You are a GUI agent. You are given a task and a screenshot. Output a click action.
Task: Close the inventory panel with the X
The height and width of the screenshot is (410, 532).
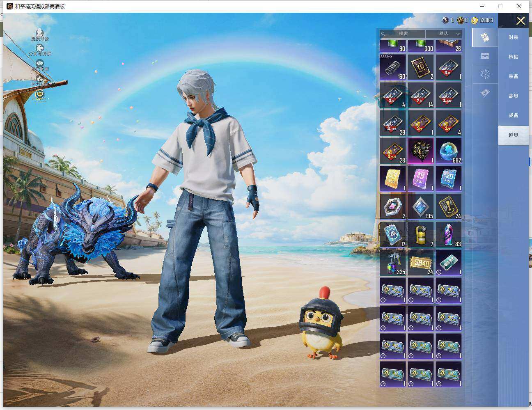[521, 21]
